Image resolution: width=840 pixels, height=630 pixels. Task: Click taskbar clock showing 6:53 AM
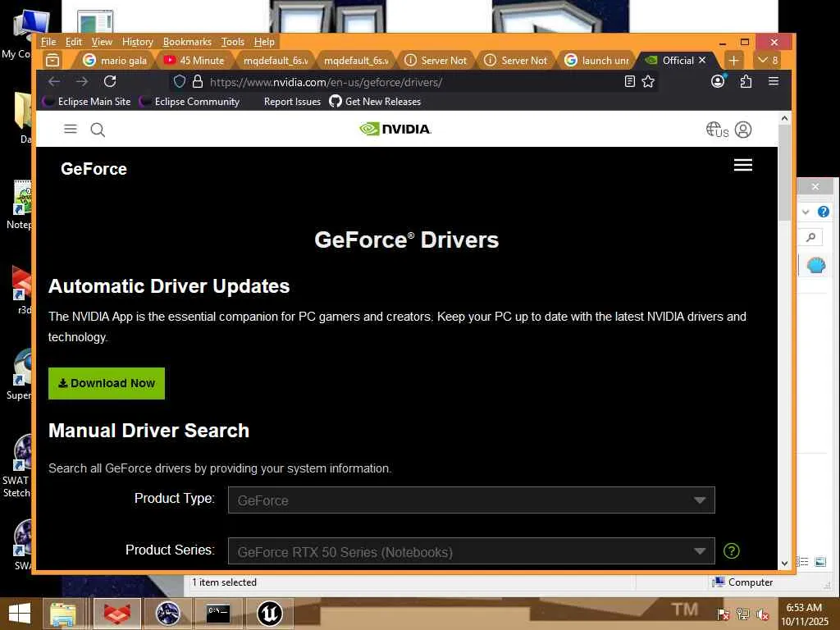804,614
